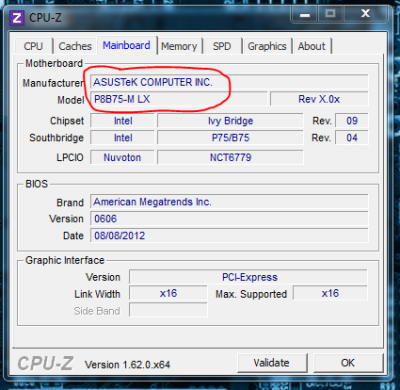This screenshot has width=400, height=390.
Task: Open the SPD tab
Action: pos(222,46)
